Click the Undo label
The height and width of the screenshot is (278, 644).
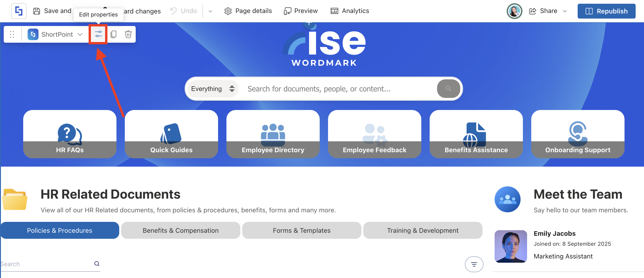click(189, 11)
